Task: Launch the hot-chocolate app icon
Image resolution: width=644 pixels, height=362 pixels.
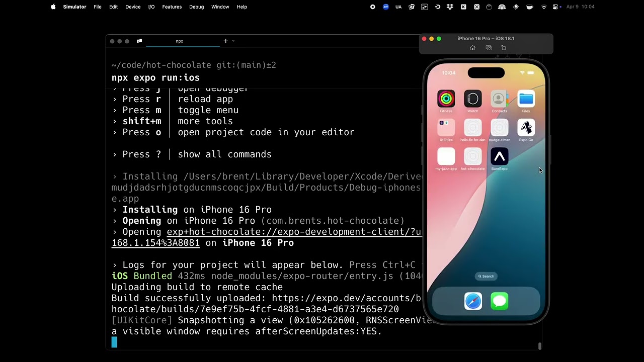Action: (472, 156)
